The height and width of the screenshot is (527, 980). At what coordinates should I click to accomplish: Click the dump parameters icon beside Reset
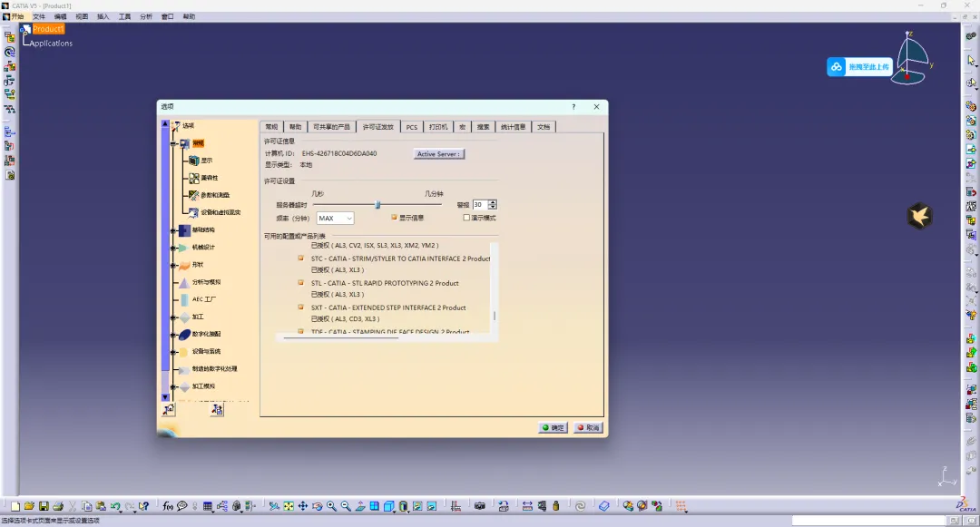217,410
